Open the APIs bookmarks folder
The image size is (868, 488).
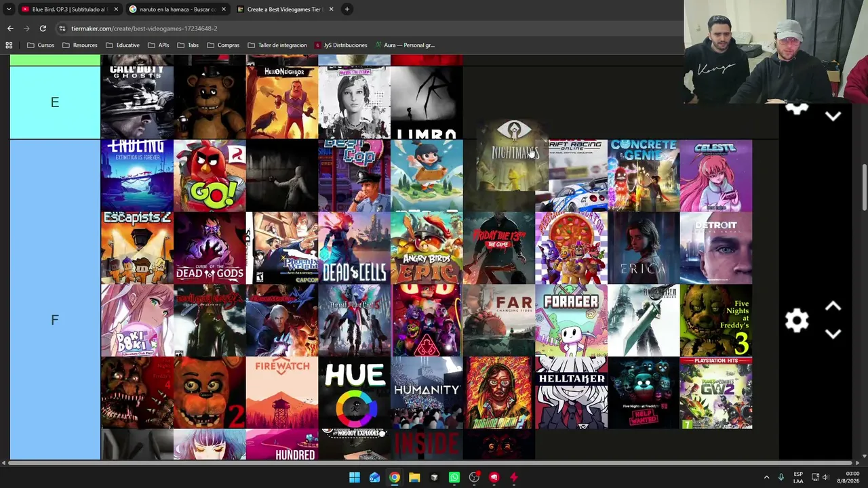click(159, 45)
